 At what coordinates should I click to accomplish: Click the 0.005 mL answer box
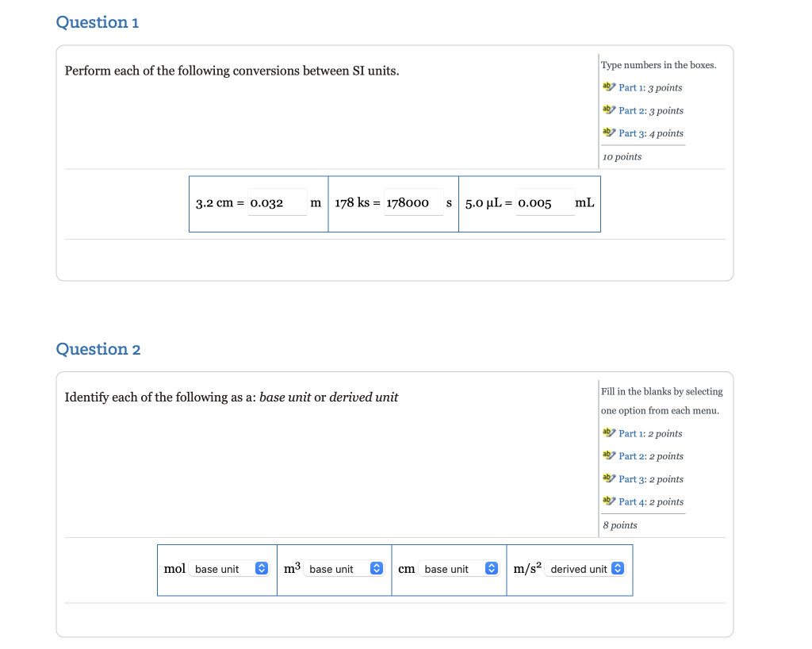tap(545, 202)
